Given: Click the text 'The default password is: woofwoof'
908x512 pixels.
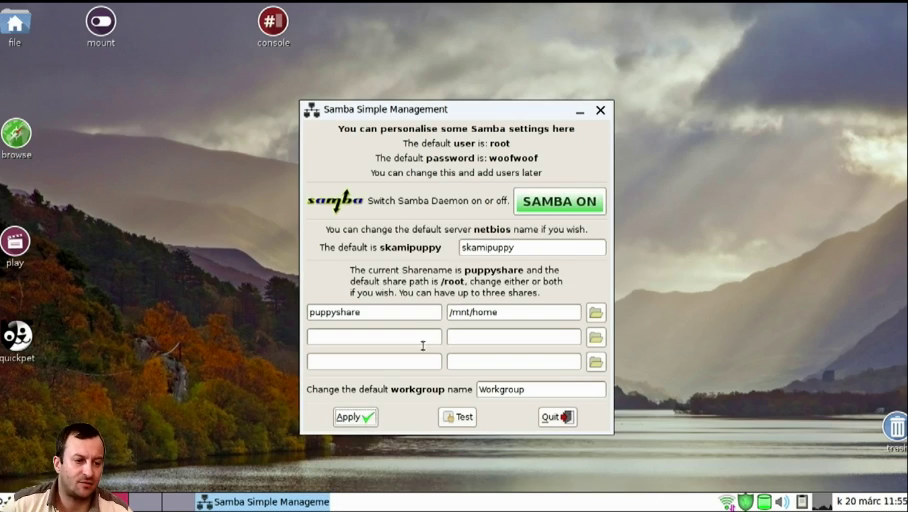Looking at the screenshot, I should (x=456, y=158).
